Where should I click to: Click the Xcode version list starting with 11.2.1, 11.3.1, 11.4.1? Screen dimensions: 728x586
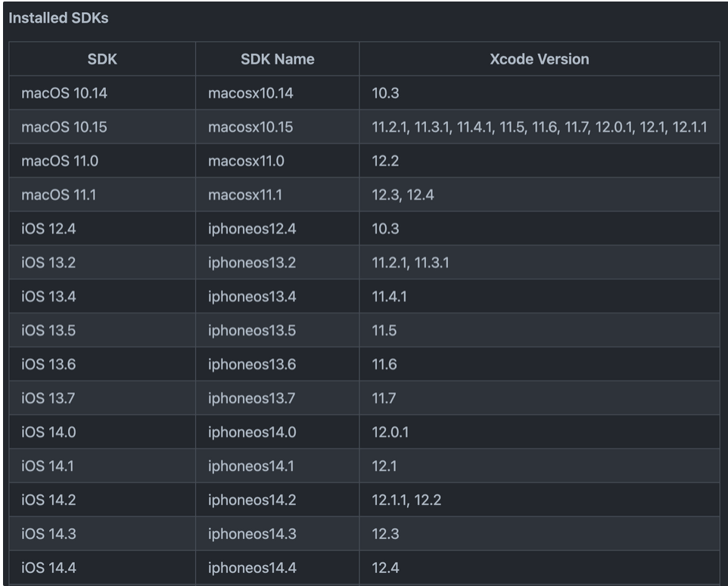539,126
